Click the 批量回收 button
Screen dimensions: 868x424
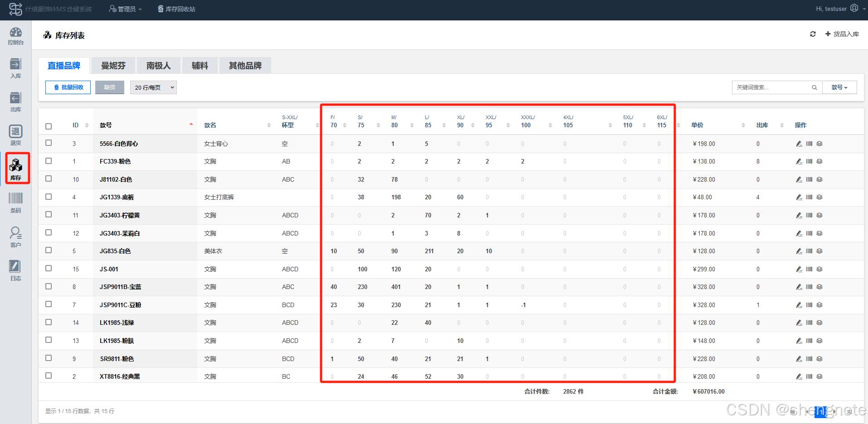pyautogui.click(x=68, y=87)
